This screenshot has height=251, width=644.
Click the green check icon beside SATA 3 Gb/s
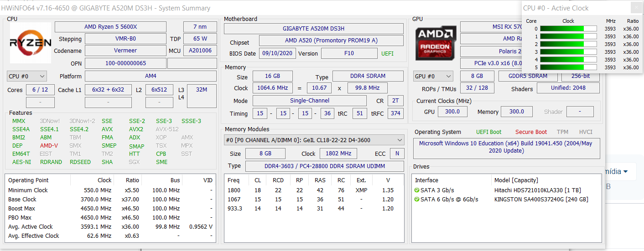[x=417, y=190]
